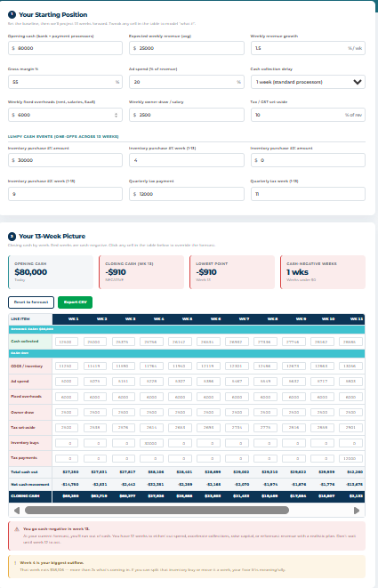Edit Owner draw cell for WK 6

(208, 412)
